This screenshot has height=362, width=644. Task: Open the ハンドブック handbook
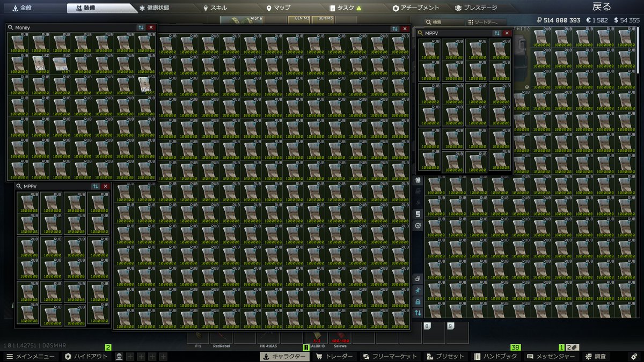(497, 356)
